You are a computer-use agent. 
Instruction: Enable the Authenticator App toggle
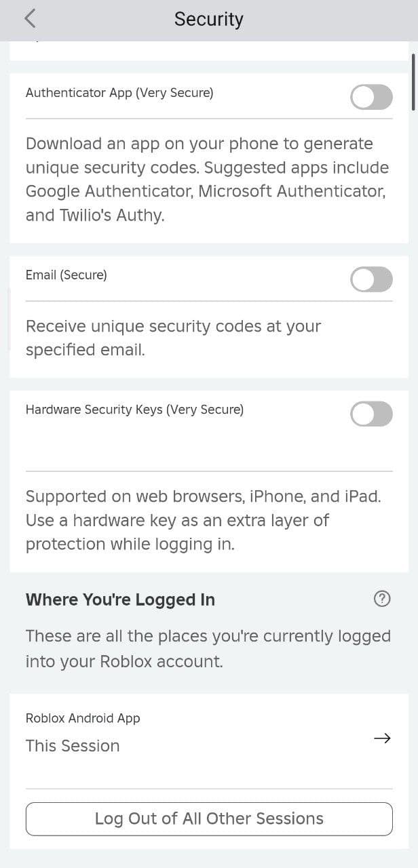(371, 97)
